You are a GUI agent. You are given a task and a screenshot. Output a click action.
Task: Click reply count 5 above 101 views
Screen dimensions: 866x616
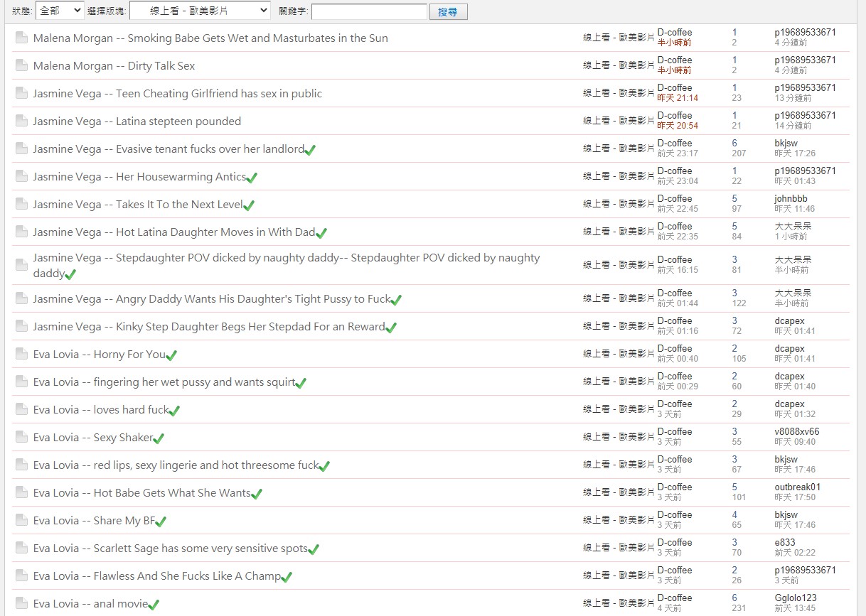coord(734,487)
